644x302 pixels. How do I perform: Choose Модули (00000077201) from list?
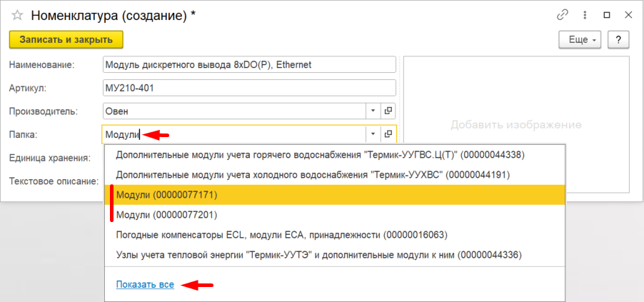335,215
